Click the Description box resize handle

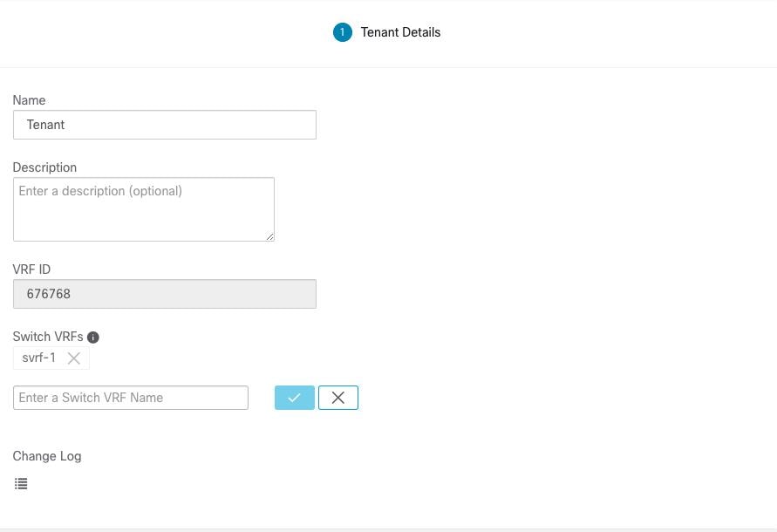[269, 236]
